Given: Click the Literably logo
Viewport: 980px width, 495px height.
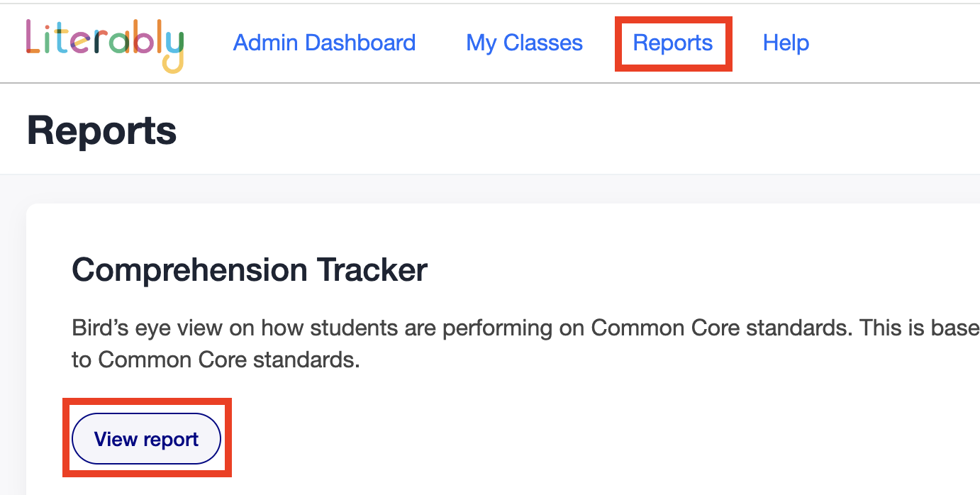Looking at the screenshot, I should 104,44.
